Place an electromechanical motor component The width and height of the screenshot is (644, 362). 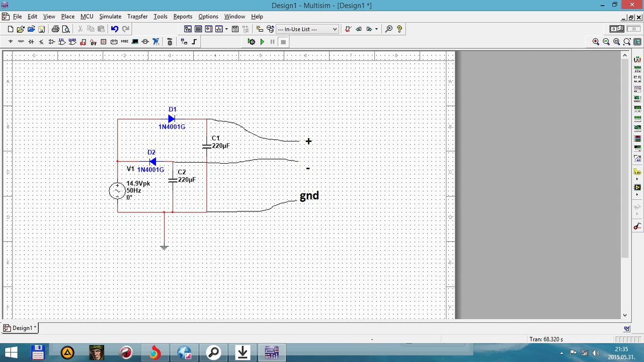click(145, 42)
